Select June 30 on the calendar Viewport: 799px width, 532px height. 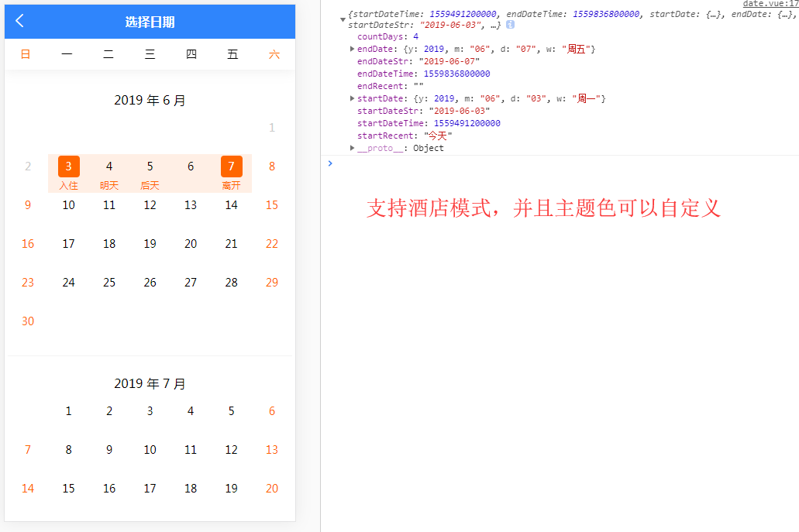(28, 321)
